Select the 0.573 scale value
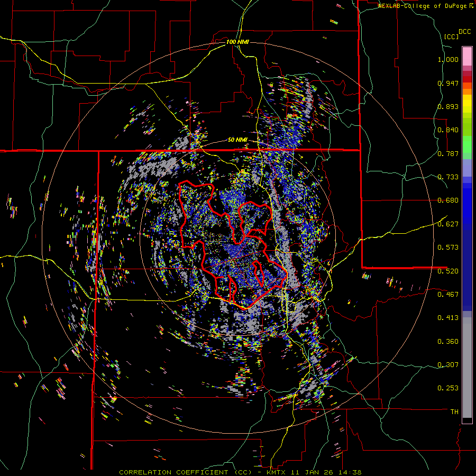The image size is (476, 476). click(448, 248)
